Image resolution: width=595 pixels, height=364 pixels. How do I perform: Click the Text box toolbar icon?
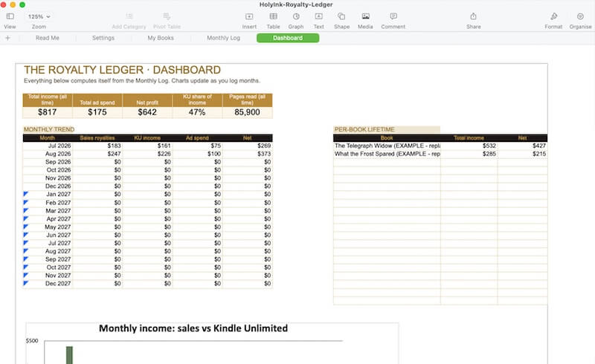pyautogui.click(x=319, y=16)
